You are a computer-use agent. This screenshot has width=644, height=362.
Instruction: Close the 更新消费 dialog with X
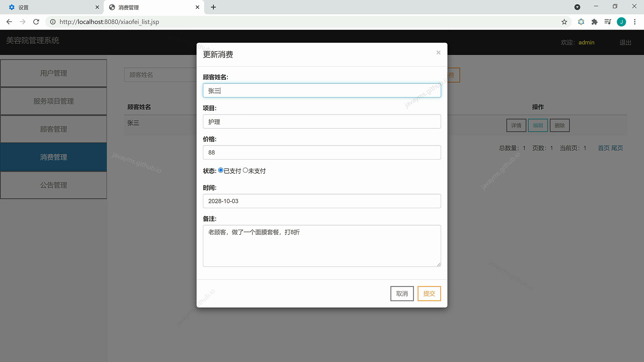click(438, 53)
